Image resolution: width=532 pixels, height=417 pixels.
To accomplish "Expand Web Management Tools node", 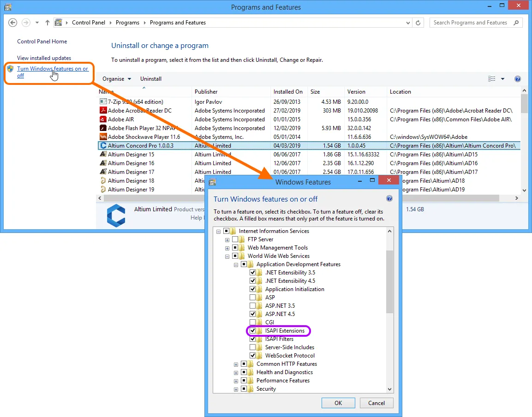I will tap(227, 248).
